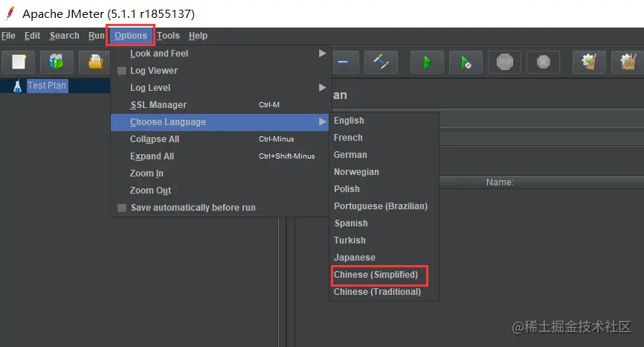This screenshot has width=644, height=347.
Task: Click the Clear results broom icon
Action: tap(590, 62)
